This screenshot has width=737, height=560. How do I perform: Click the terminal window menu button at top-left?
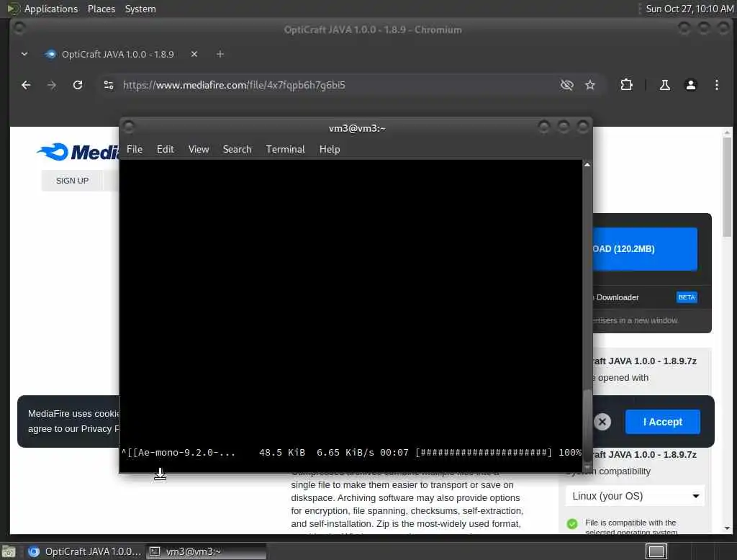[x=129, y=127]
